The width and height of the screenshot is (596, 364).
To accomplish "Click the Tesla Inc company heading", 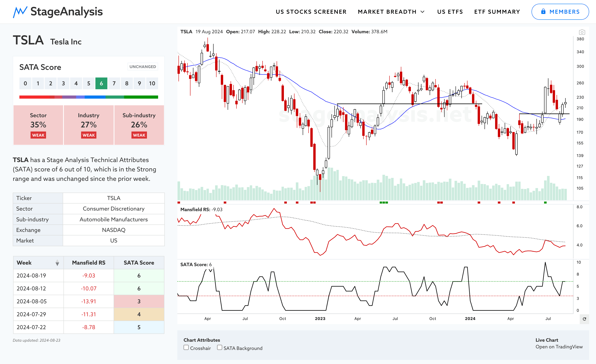I will coord(66,42).
